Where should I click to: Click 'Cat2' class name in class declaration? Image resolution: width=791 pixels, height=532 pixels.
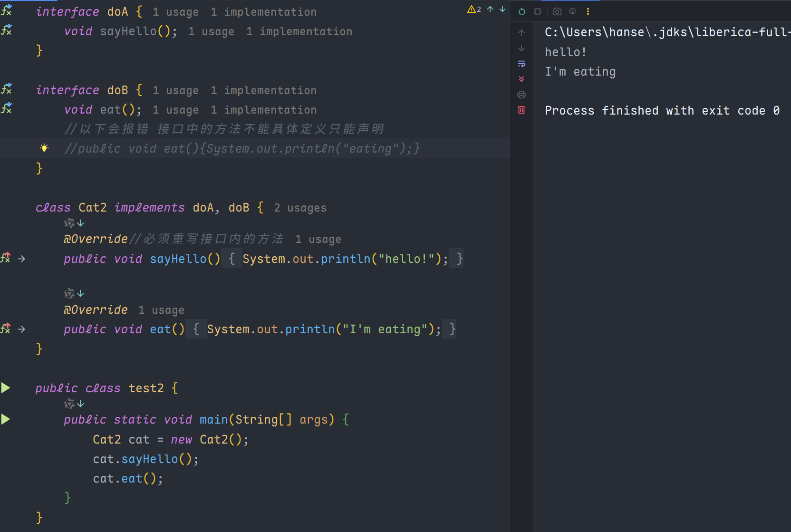pyautogui.click(x=93, y=208)
